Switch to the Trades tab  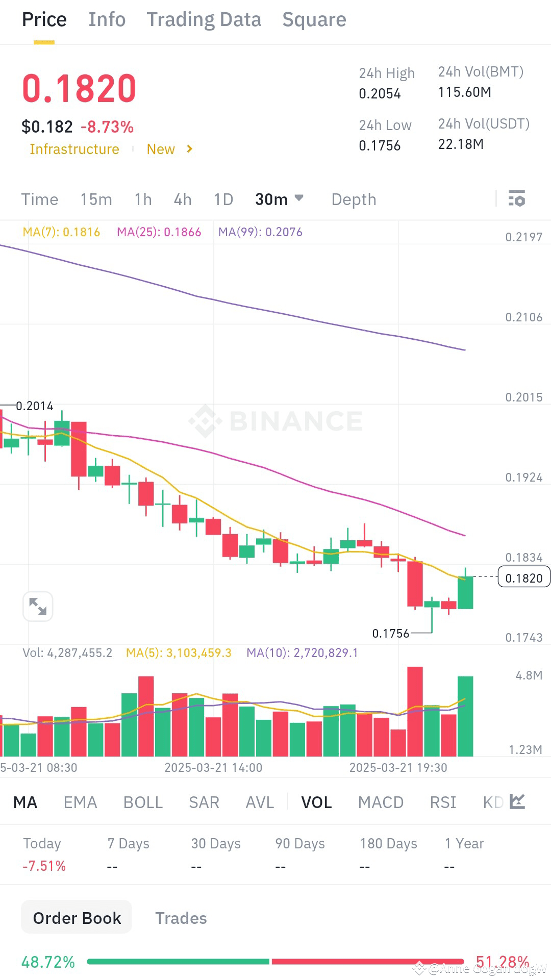[x=181, y=917]
